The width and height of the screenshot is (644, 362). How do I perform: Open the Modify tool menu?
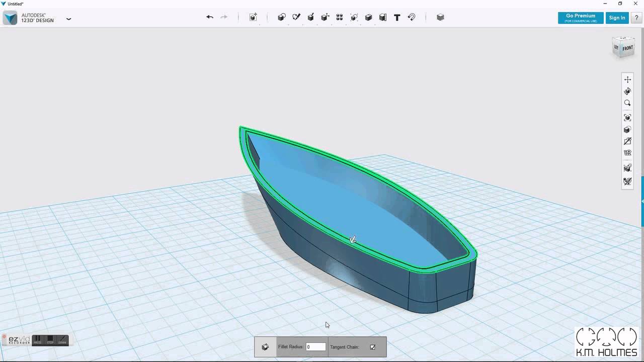point(325,17)
